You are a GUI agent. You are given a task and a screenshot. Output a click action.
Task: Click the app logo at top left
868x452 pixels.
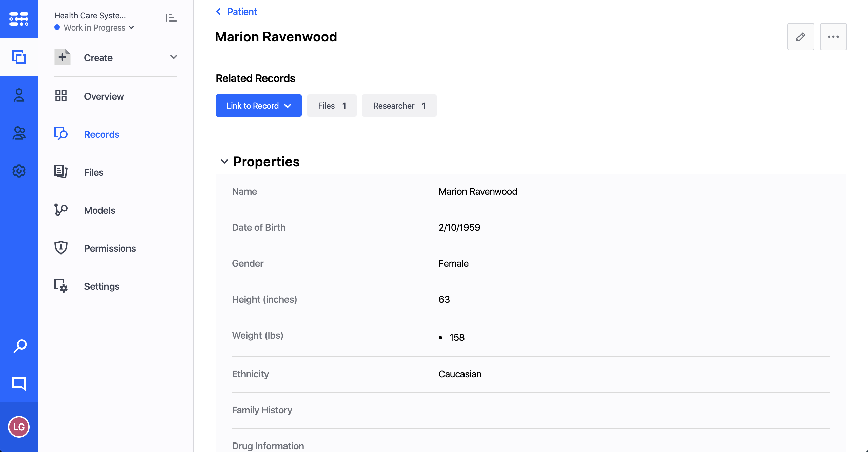tap(19, 19)
